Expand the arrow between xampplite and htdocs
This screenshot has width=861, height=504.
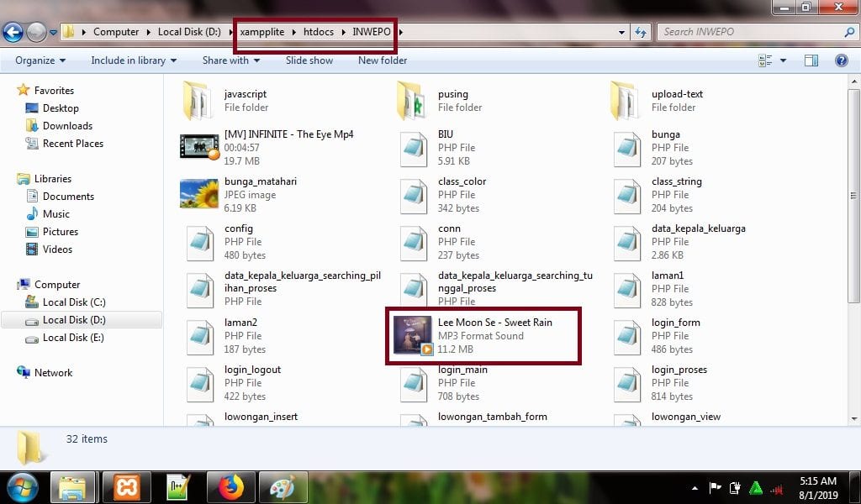pos(294,33)
